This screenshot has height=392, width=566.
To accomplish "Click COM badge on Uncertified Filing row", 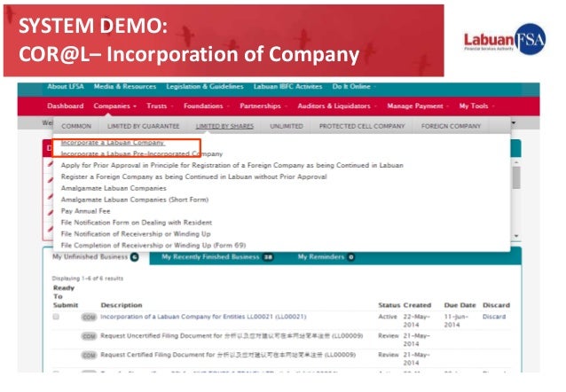I will tap(89, 336).
